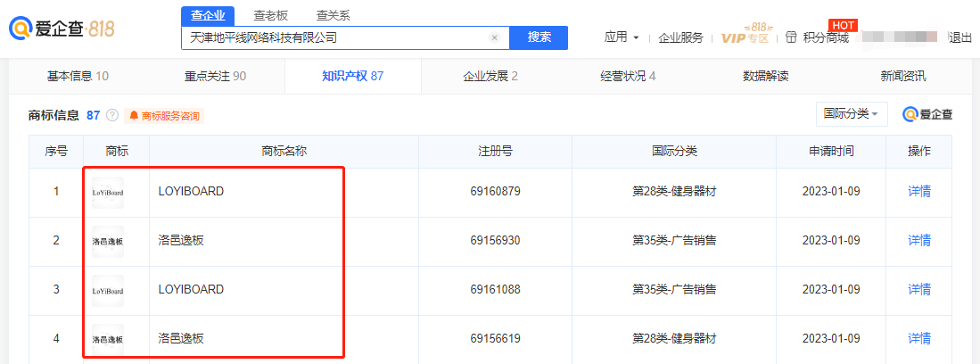980x364 pixels.
Task: Click date 2023-01-09 in row 1
Action: click(x=830, y=192)
